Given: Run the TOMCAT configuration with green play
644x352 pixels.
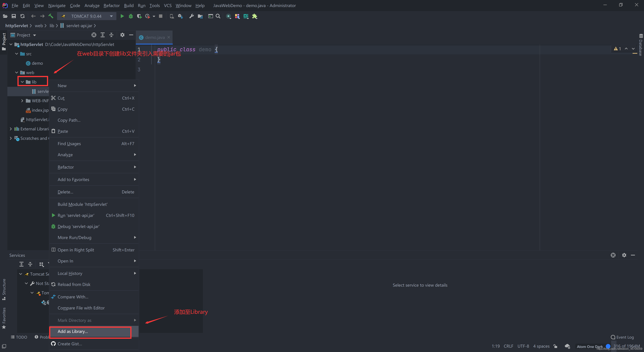Looking at the screenshot, I should point(122,16).
